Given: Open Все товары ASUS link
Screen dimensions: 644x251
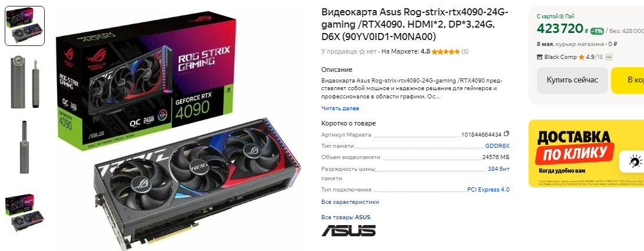Looking at the screenshot, I should [x=346, y=217].
